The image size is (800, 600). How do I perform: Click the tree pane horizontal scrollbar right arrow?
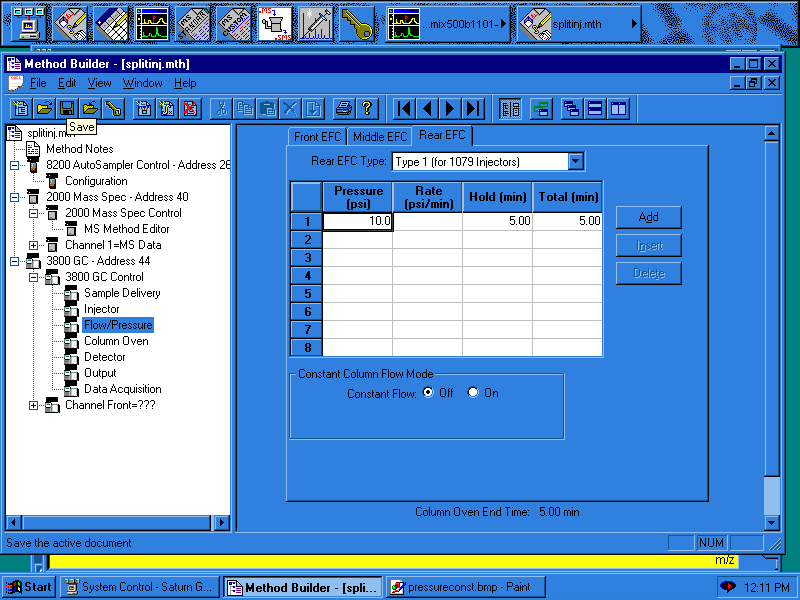pyautogui.click(x=221, y=522)
